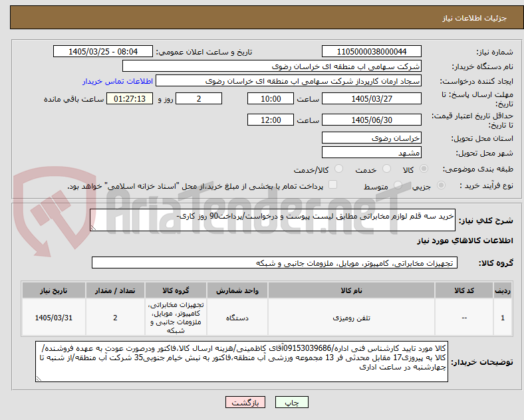Click the price validity date 1405/06/30

click(371, 120)
